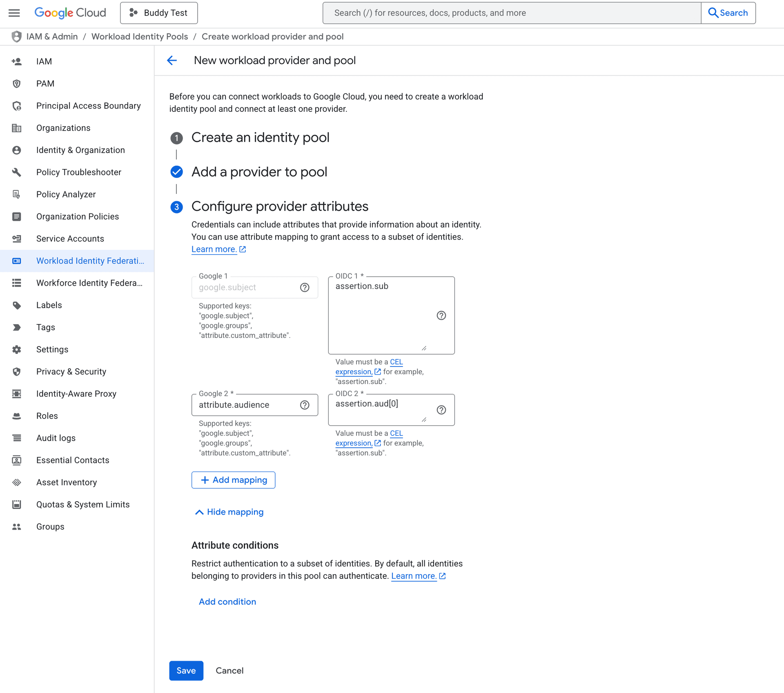784x693 pixels.
Task: Open Organization Policies menu item
Action: [77, 217]
